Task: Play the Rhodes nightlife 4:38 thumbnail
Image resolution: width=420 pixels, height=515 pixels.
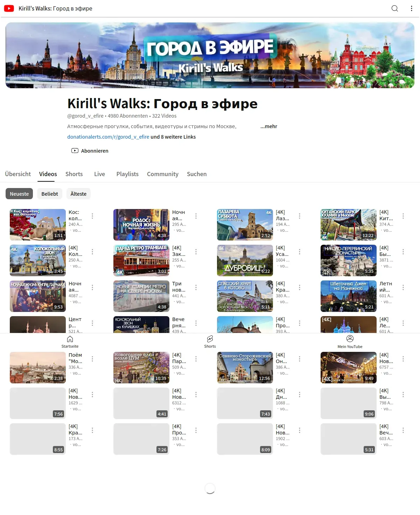Action: (x=141, y=225)
